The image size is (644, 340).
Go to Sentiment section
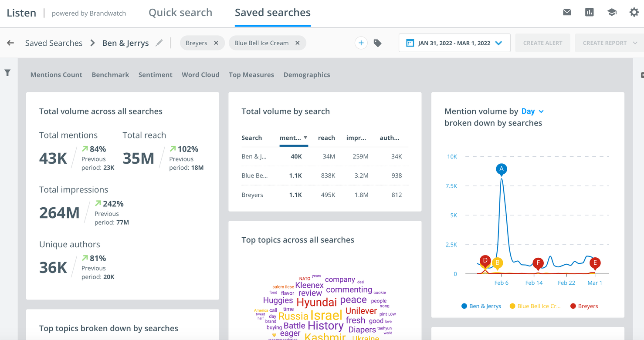(156, 74)
